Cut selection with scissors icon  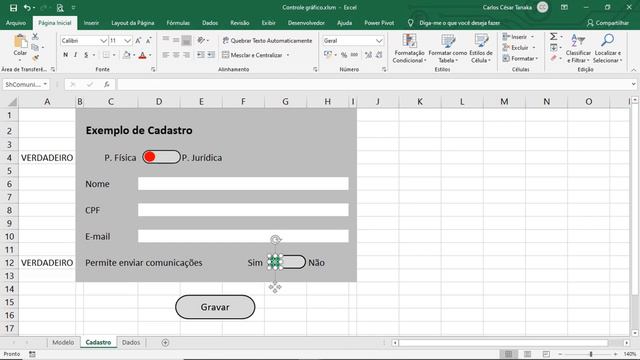point(35,37)
